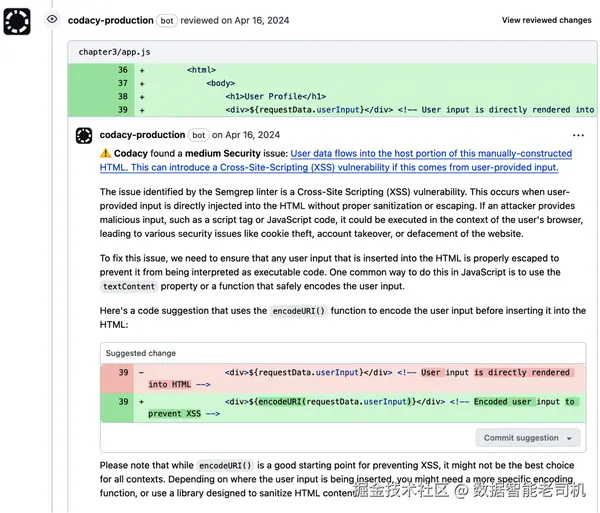This screenshot has height=513, width=600.
Task: Select diff line 38 with User Profile heading
Action: [332, 96]
